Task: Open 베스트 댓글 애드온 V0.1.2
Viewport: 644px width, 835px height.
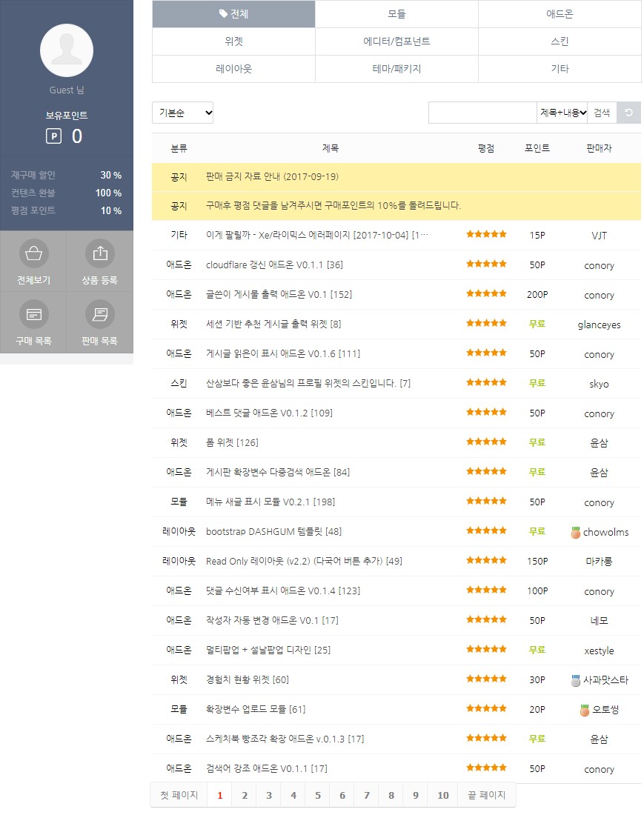Action: (269, 413)
